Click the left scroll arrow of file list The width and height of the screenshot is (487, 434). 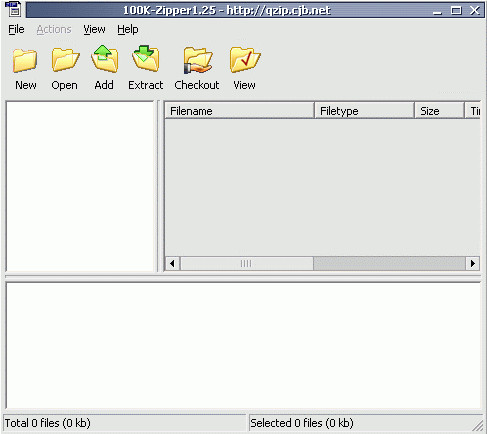[x=173, y=263]
